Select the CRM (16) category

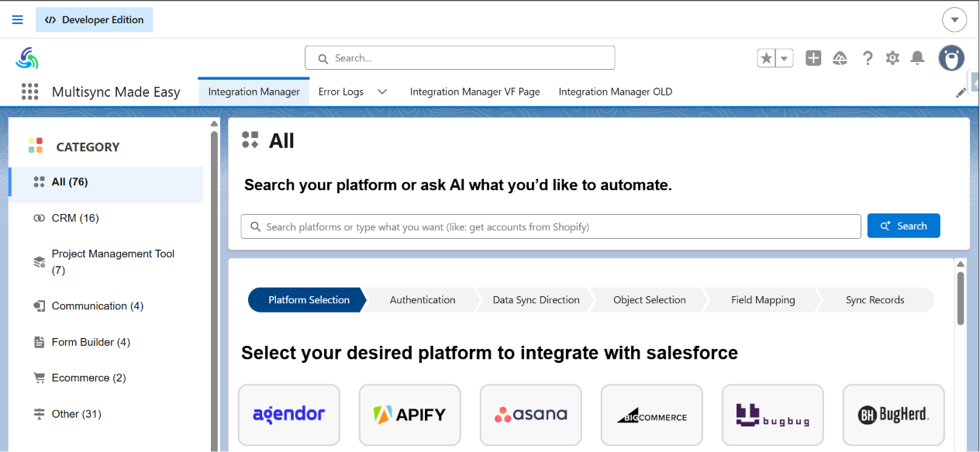tap(106, 218)
